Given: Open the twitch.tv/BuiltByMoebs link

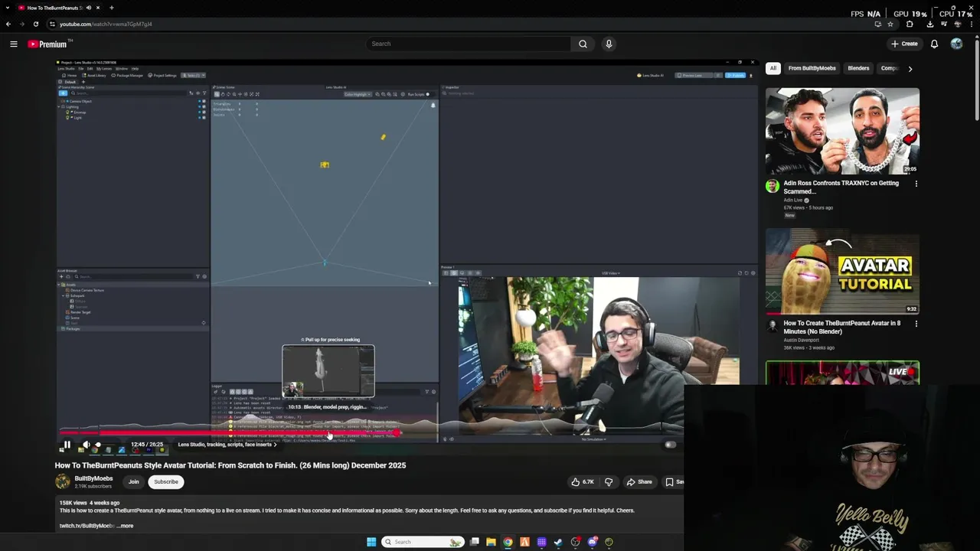Looking at the screenshot, I should (87, 526).
